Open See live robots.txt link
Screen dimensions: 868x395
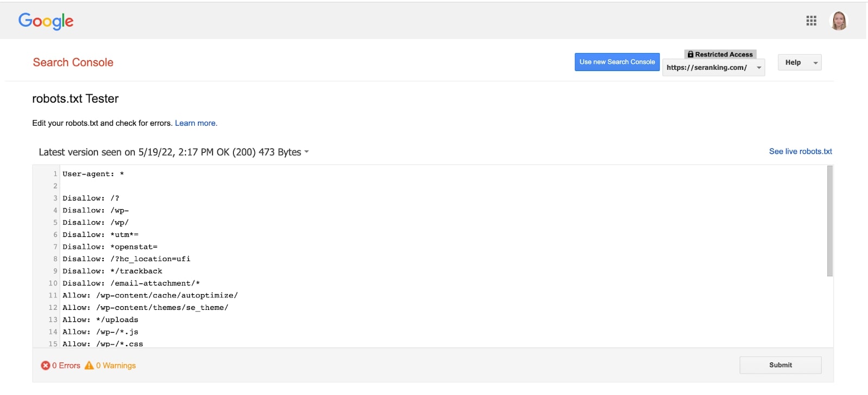pos(800,151)
